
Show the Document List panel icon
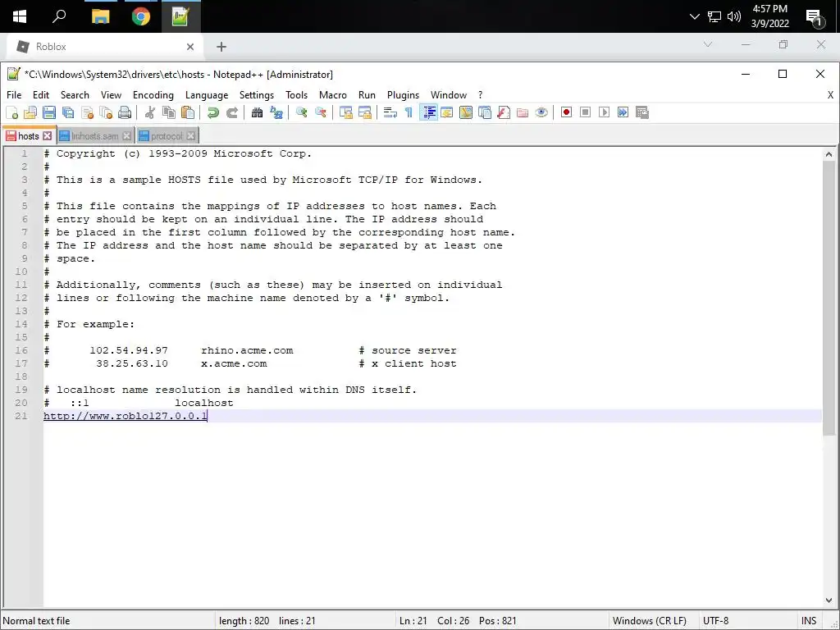[x=485, y=112]
